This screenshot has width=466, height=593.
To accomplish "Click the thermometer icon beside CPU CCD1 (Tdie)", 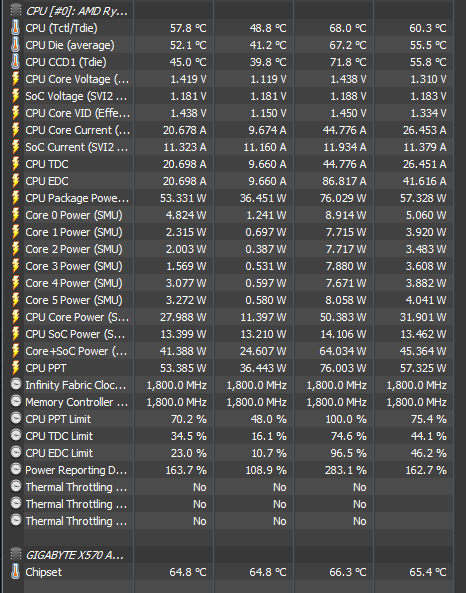I will pos(15,62).
